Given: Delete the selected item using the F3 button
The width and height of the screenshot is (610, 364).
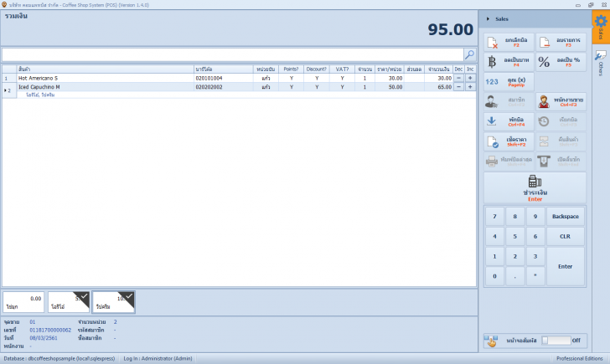Looking at the screenshot, I should point(561,43).
